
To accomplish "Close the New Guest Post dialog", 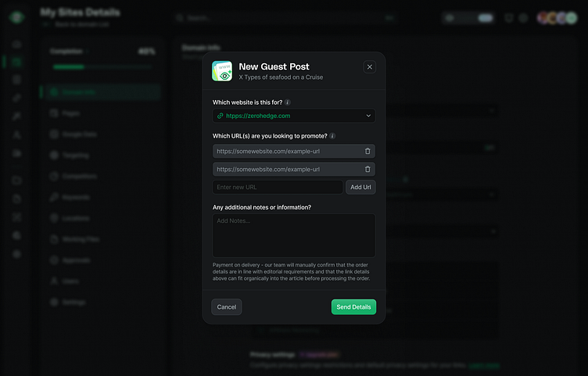I will pos(370,67).
